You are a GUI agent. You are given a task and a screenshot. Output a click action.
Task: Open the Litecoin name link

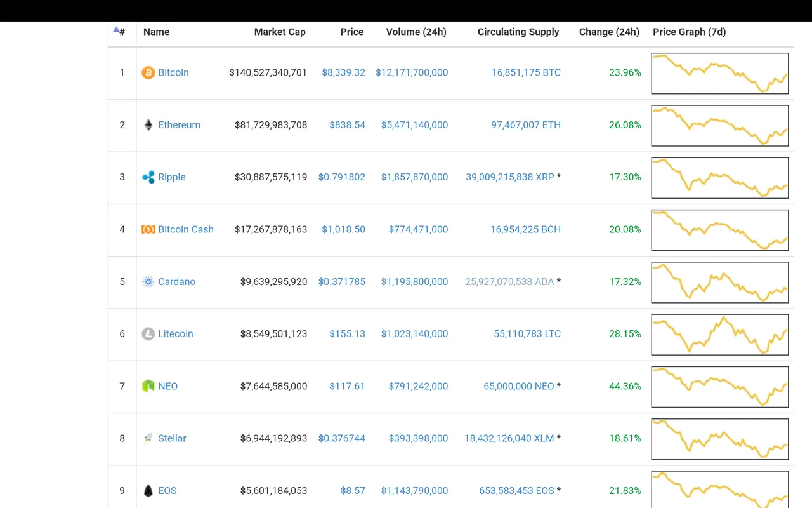176,334
